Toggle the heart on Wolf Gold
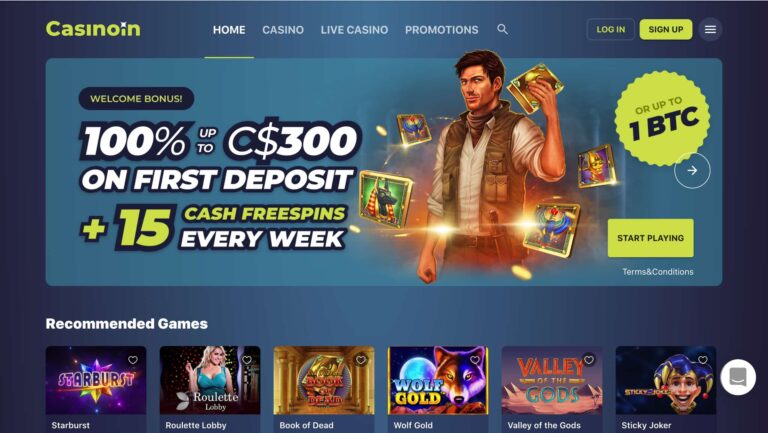This screenshot has height=433, width=768. point(475,360)
